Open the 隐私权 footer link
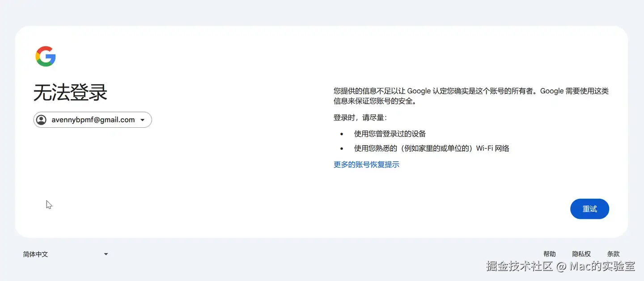The width and height of the screenshot is (644, 281). click(581, 254)
